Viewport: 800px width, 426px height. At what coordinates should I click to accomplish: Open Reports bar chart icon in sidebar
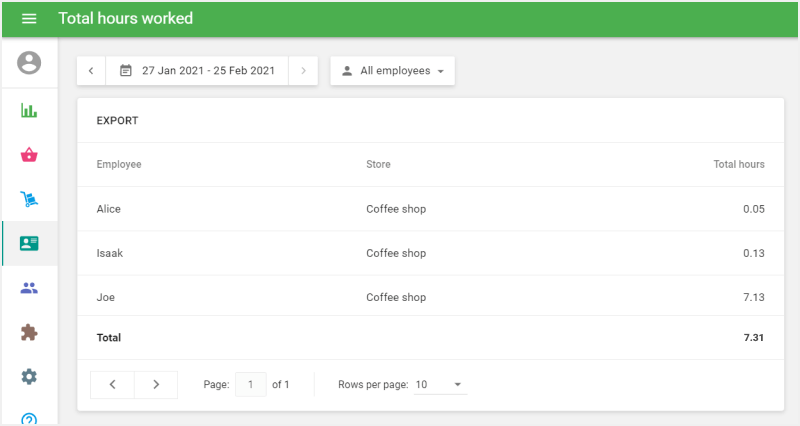(x=29, y=110)
